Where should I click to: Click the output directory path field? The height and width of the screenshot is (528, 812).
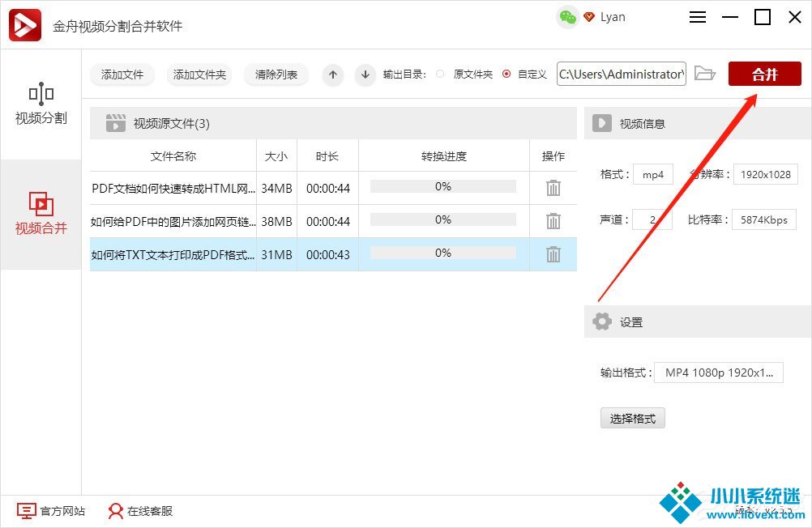[621, 74]
